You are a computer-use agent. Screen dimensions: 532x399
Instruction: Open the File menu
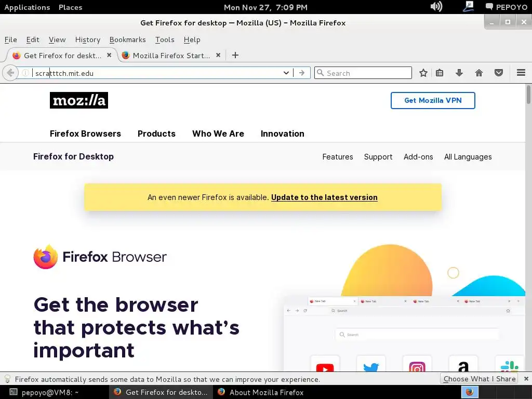10,39
